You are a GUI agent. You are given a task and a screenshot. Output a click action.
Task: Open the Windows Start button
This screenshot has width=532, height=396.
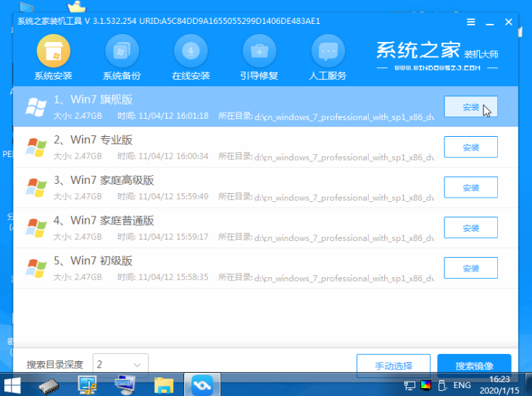(12, 385)
